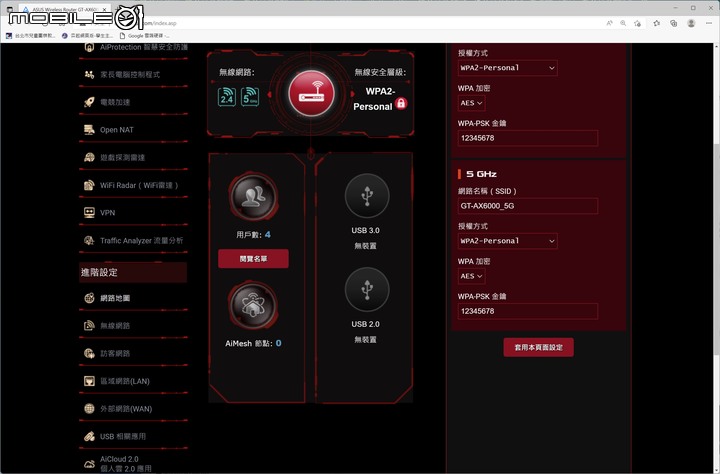Open the first WPA2-Personal authentication dropdown
The height and width of the screenshot is (474, 720).
click(507, 68)
